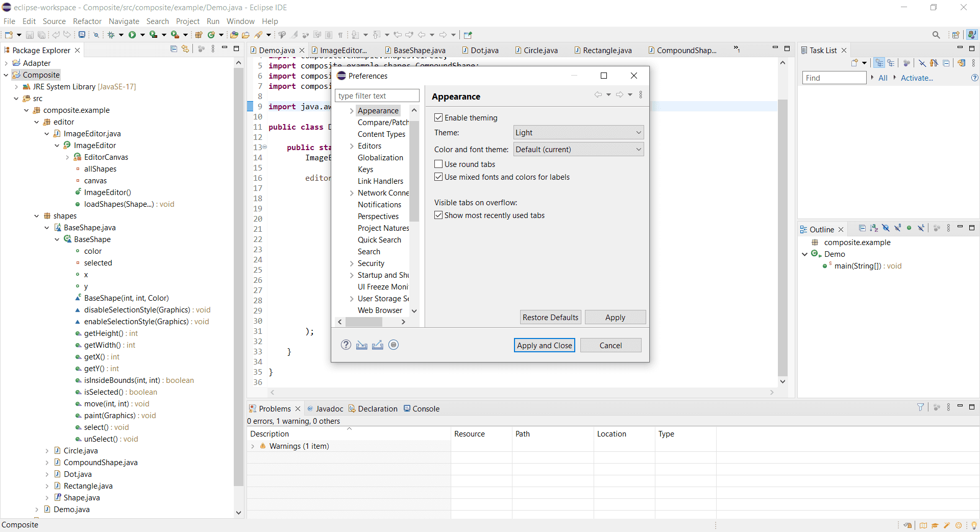Click the Apply button
The height and width of the screenshot is (532, 980).
[x=615, y=317]
